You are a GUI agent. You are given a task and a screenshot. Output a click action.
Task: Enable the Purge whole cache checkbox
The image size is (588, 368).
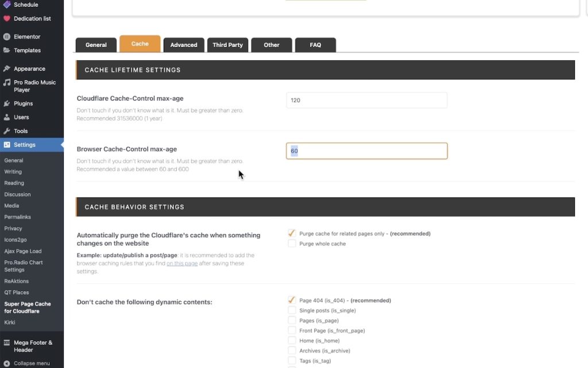click(x=292, y=243)
